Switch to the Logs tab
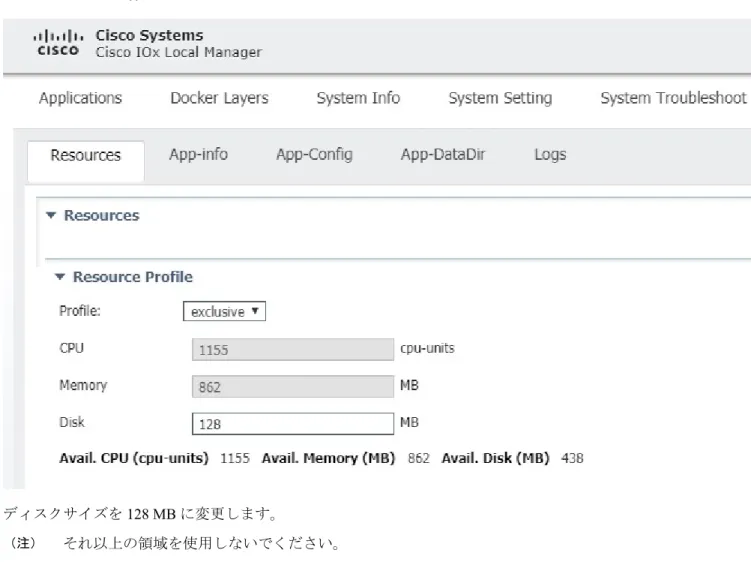 [550, 154]
